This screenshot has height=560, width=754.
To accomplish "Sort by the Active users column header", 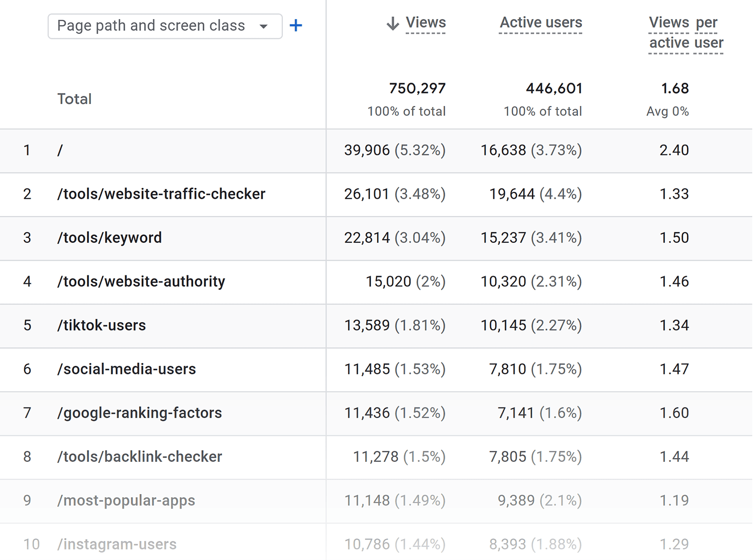I will coord(540,23).
